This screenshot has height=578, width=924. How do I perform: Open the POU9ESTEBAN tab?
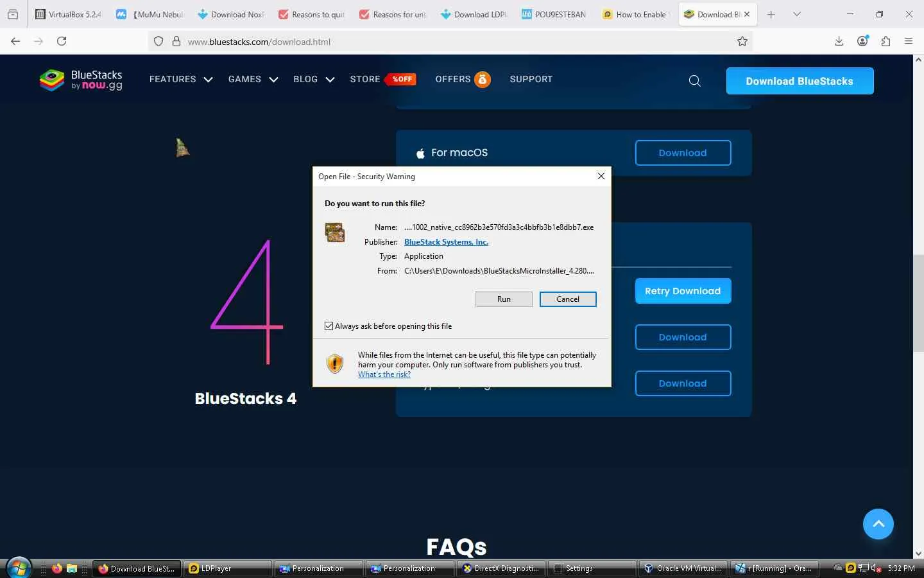(554, 14)
